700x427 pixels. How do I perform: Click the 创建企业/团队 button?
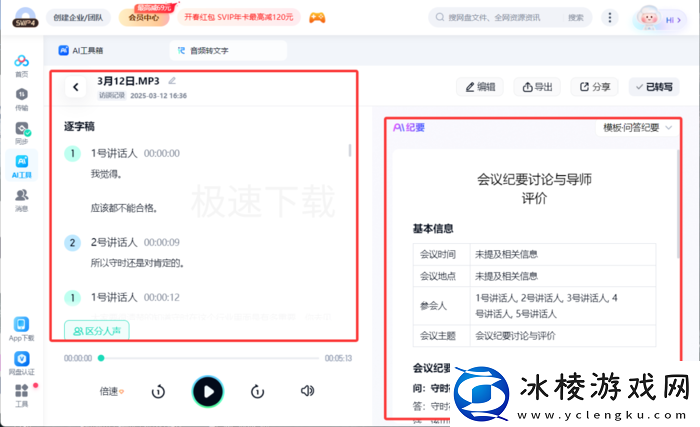78,18
